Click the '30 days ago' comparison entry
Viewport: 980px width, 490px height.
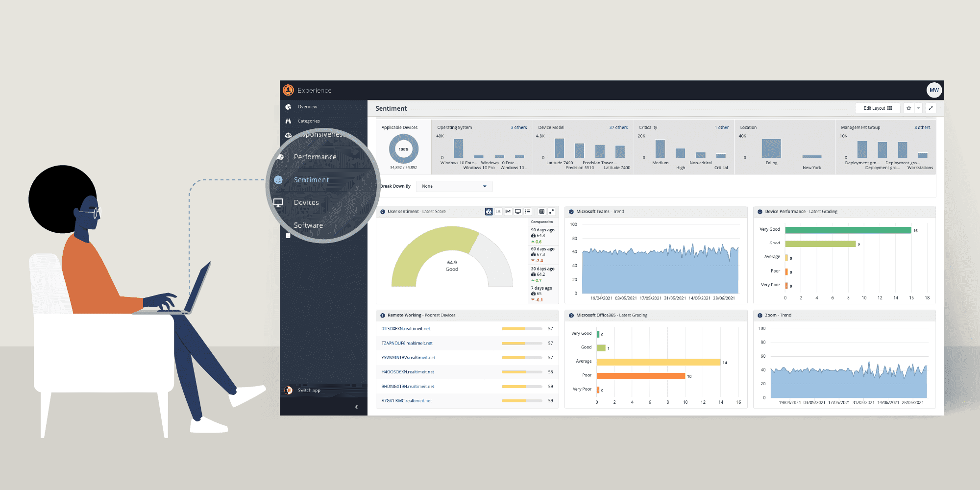point(542,274)
